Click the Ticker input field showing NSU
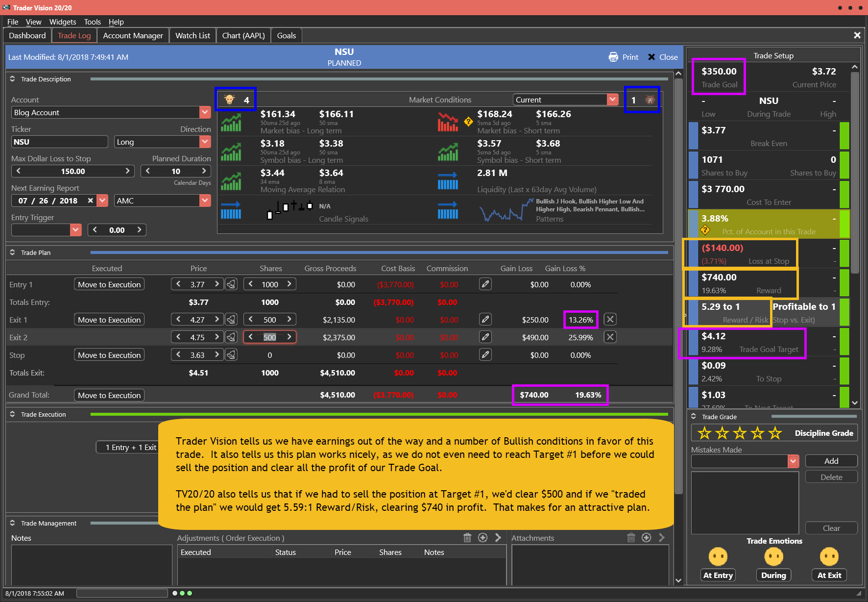868x602 pixels. pos(59,142)
